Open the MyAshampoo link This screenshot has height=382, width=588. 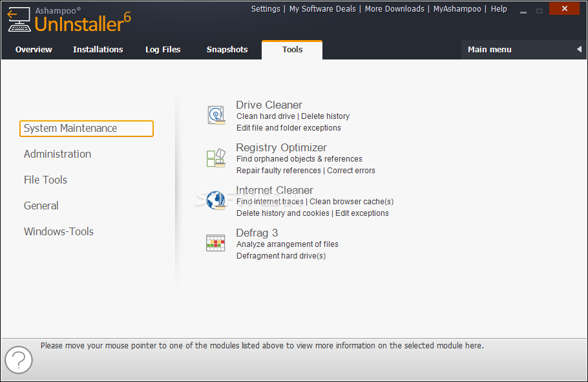(x=457, y=8)
